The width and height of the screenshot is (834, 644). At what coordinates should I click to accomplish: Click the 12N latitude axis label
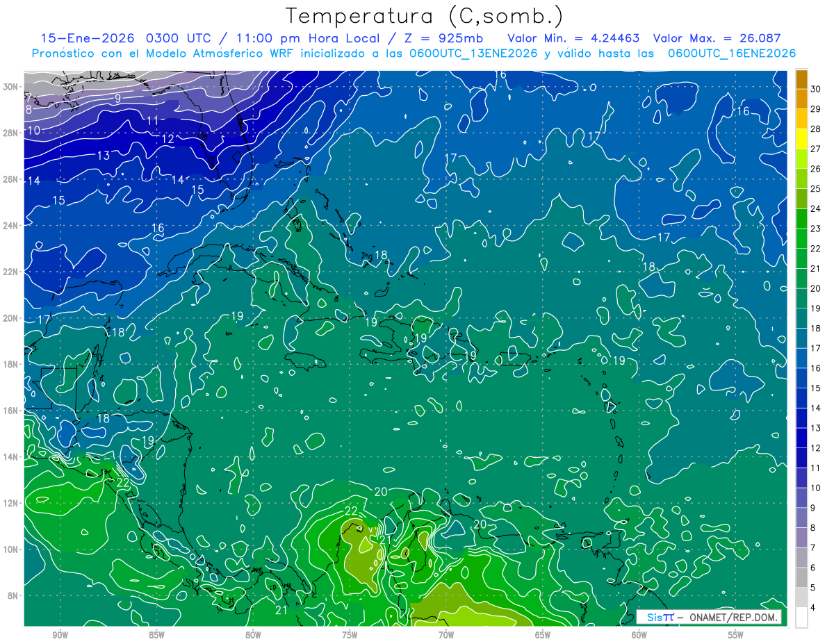(12, 503)
